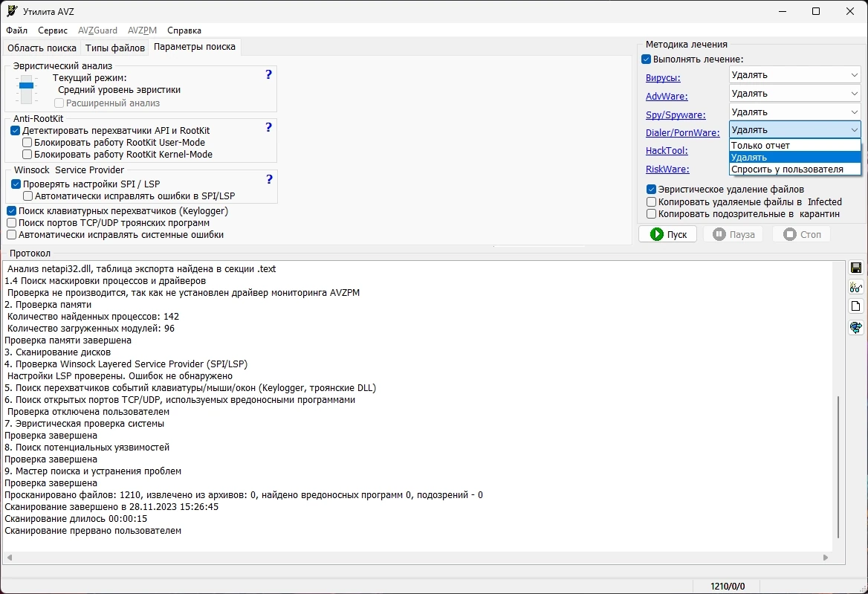
Task: Enable 'Блокировать работу RootKit Kernel-Mode'
Action: click(x=27, y=155)
